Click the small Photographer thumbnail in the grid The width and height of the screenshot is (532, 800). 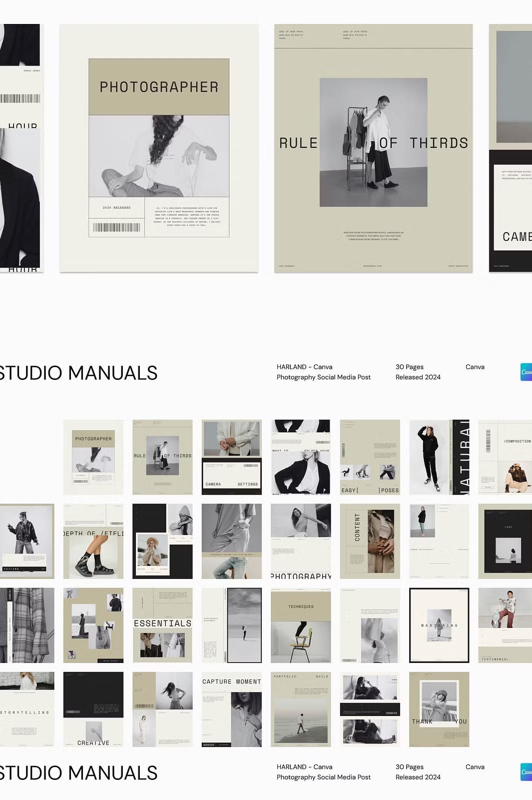click(93, 457)
